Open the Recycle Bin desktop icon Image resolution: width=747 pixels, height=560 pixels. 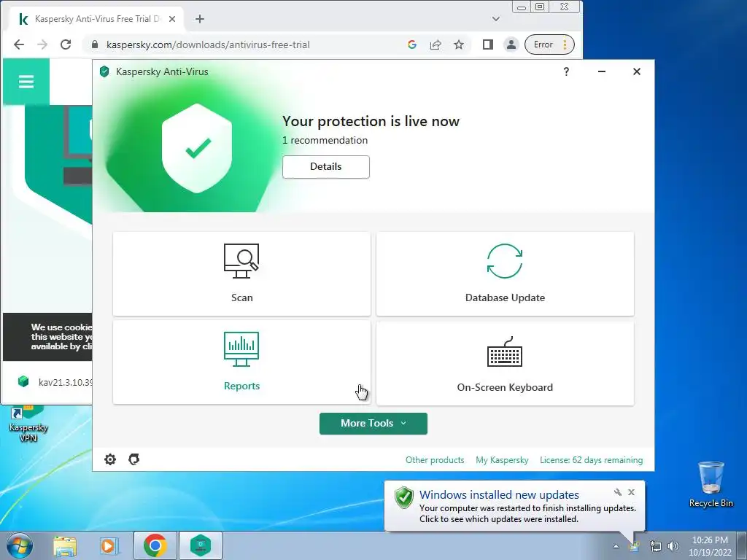click(x=711, y=484)
